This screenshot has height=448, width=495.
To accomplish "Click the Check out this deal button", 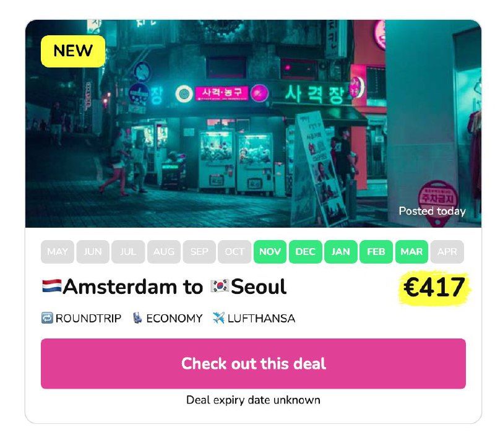I will click(x=253, y=363).
